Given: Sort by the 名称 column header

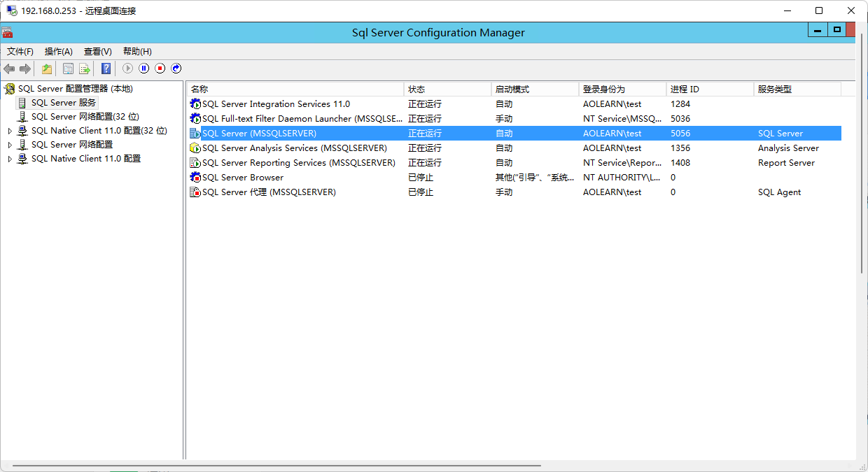Looking at the screenshot, I should click(295, 90).
